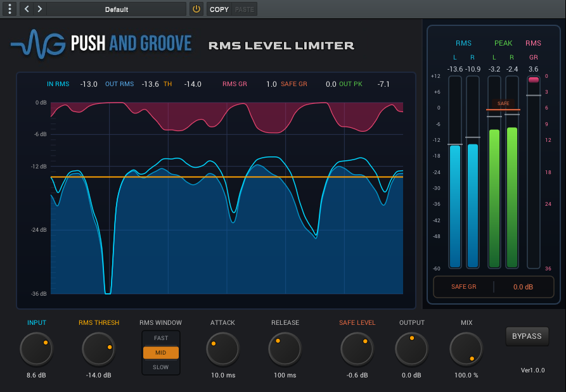Select FAST RMS window mode
The width and height of the screenshot is (566, 392).
(160, 338)
